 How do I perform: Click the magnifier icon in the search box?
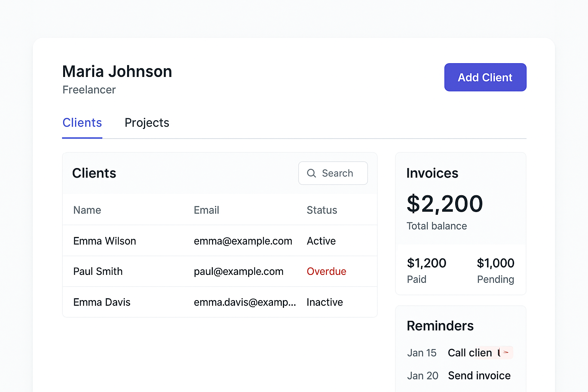coord(311,173)
